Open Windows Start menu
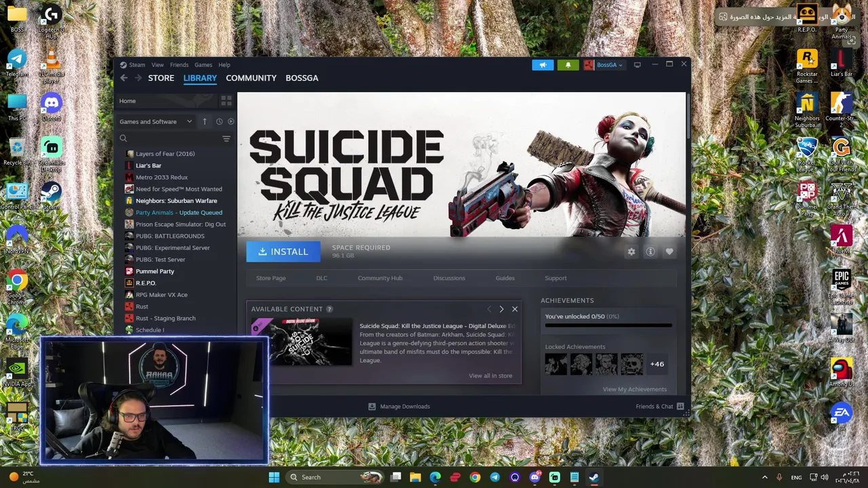 (274, 477)
